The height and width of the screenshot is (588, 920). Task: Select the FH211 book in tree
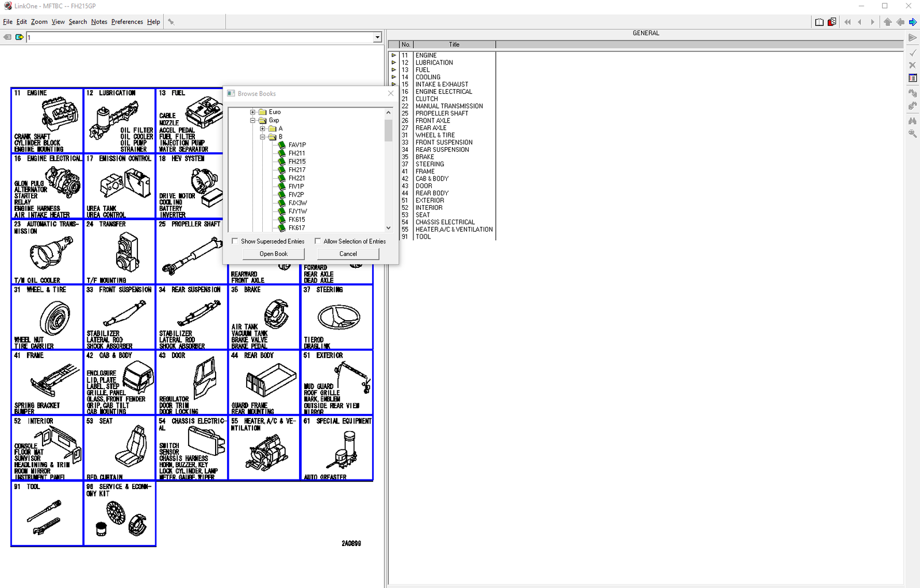click(297, 153)
